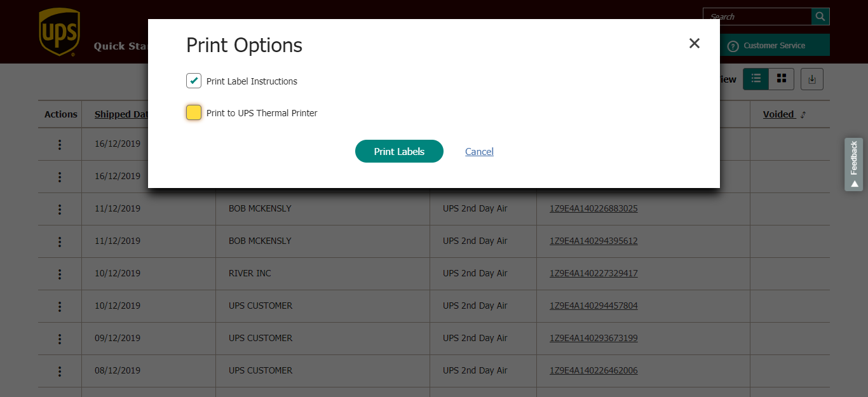Click the search magnifier icon

[x=820, y=17]
